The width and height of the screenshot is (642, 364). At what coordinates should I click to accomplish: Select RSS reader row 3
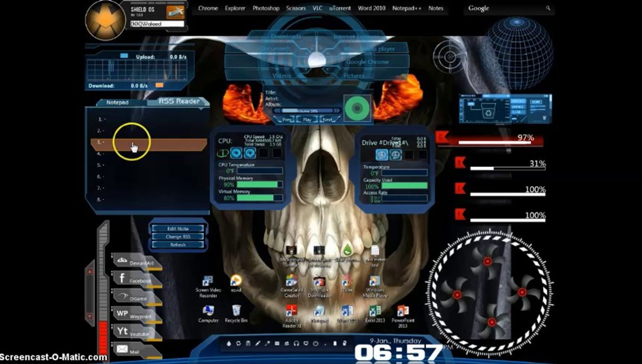coord(149,144)
